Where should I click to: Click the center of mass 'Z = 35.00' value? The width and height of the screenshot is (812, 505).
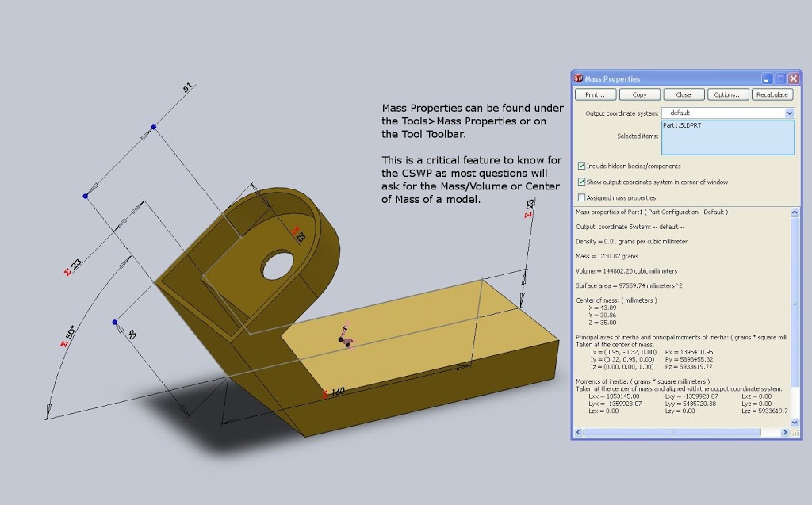tap(603, 323)
